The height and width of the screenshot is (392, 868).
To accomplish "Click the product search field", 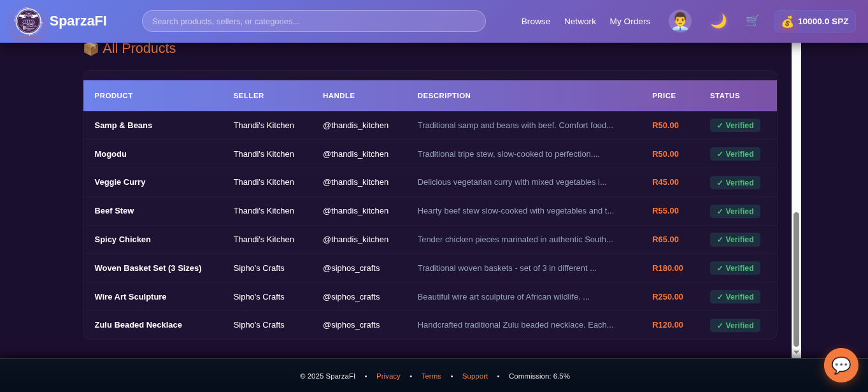I will (313, 21).
